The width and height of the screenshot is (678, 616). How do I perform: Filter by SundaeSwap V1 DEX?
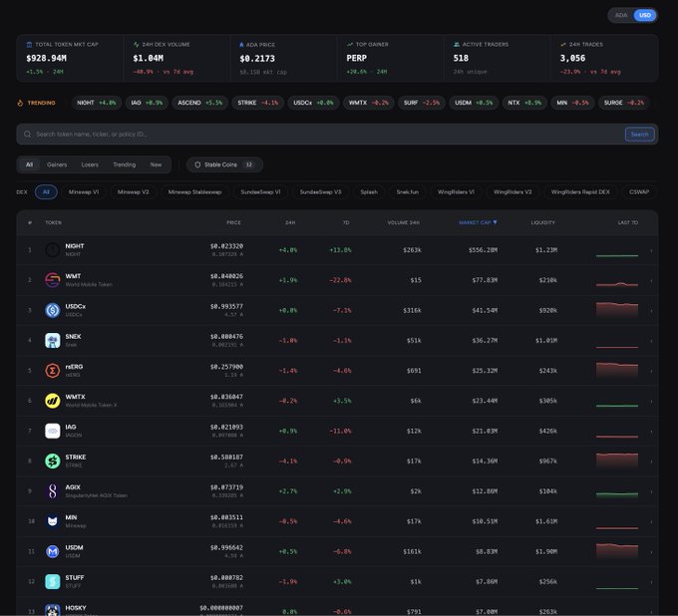[x=261, y=192]
